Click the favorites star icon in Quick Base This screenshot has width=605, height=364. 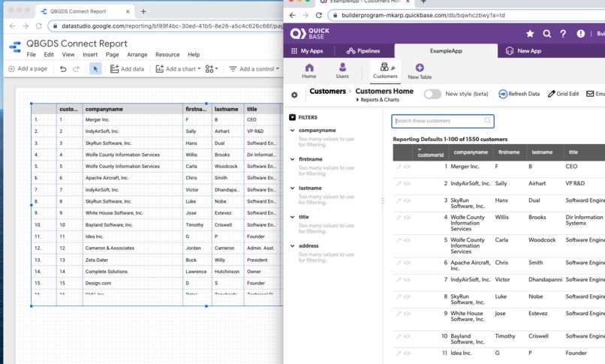click(x=530, y=34)
